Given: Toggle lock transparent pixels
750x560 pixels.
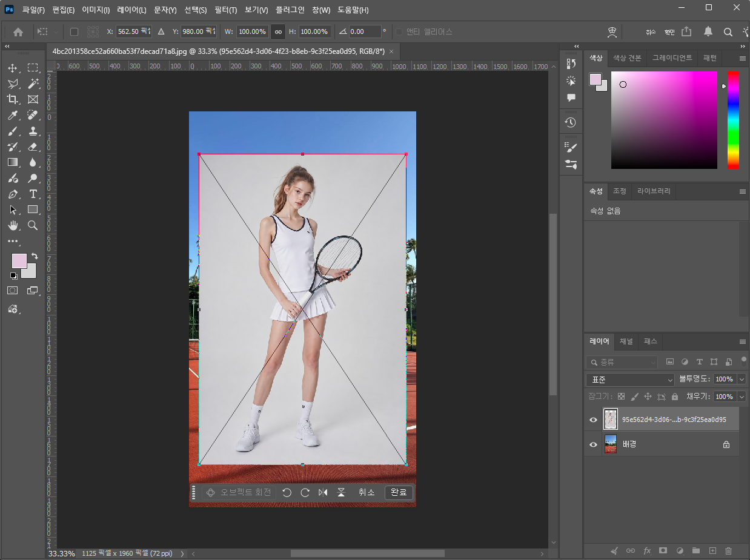Looking at the screenshot, I should coord(621,397).
